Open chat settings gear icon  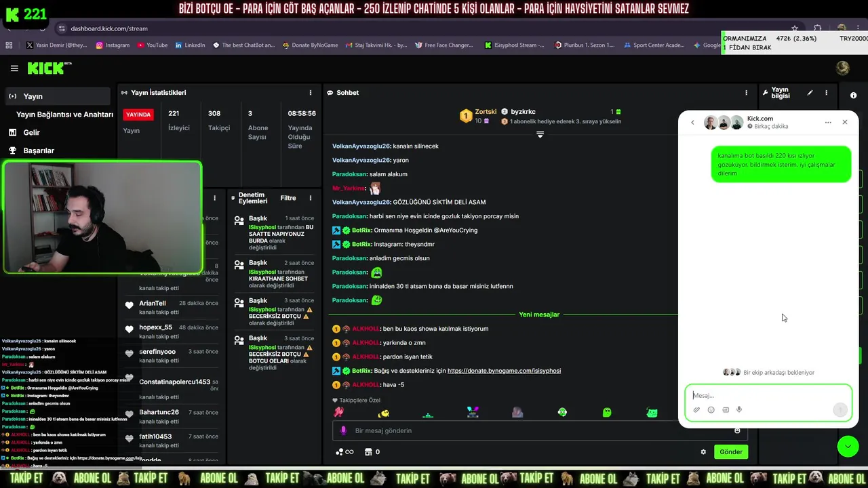coord(703,452)
